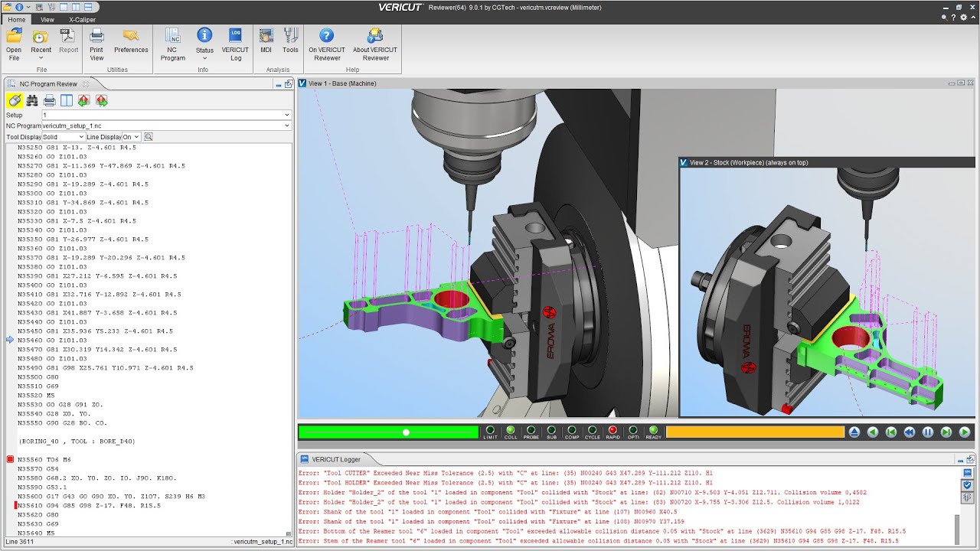Select the line N35560 T06 M6
The image size is (980, 551).
(44, 459)
